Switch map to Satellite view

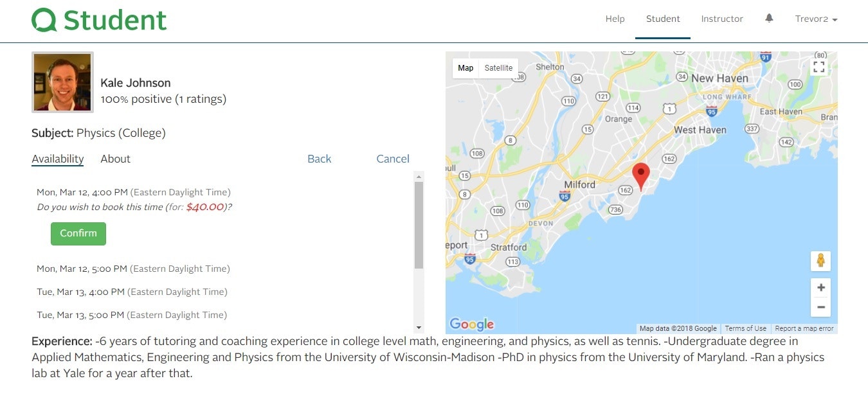coord(498,68)
